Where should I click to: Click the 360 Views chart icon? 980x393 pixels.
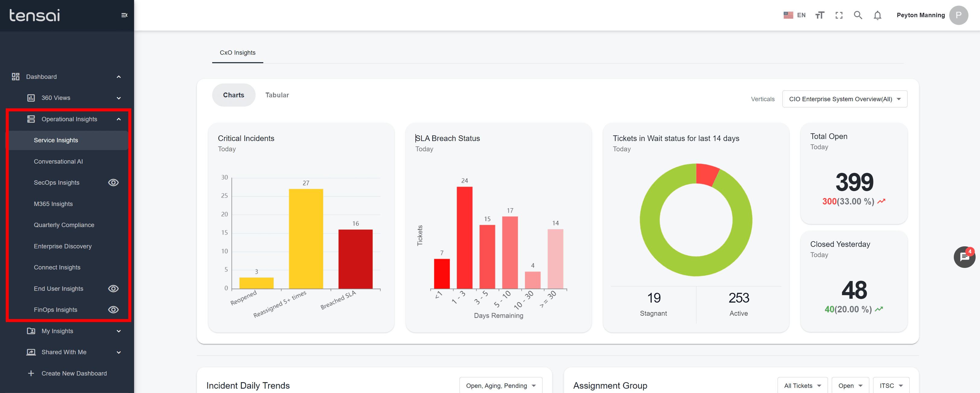(x=31, y=98)
